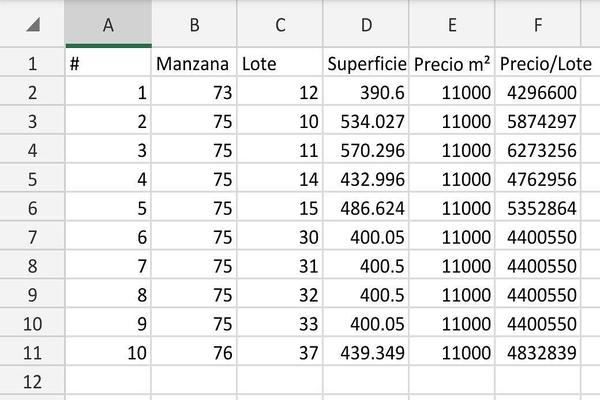This screenshot has width=600, height=400.
Task: Select the "Precio m²" header cell
Action: point(452,64)
